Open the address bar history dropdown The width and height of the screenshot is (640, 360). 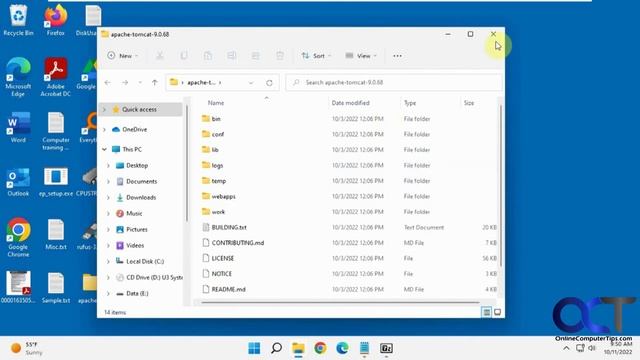click(x=251, y=83)
